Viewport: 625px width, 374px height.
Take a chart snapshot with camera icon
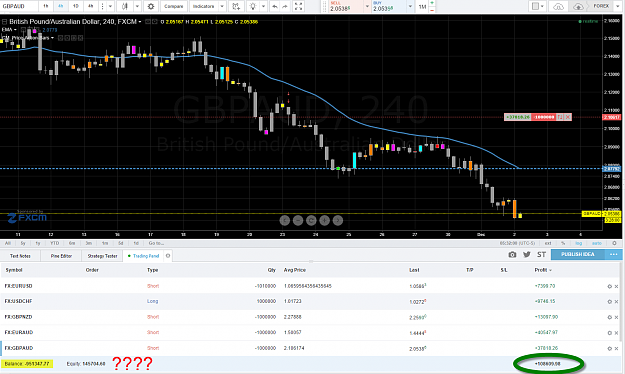coord(512,254)
